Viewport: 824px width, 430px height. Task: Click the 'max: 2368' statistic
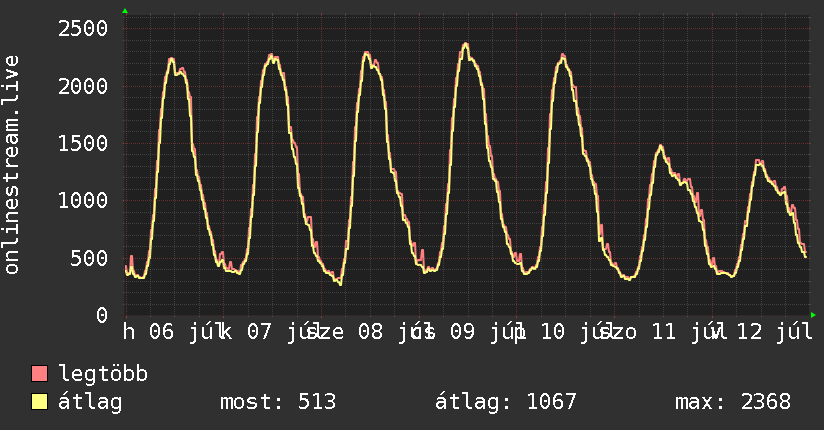(x=733, y=402)
